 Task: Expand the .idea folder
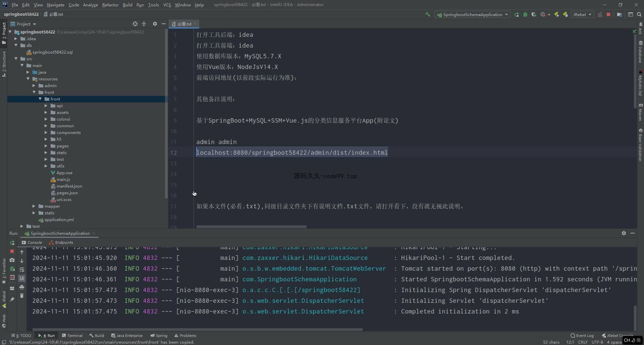point(16,39)
